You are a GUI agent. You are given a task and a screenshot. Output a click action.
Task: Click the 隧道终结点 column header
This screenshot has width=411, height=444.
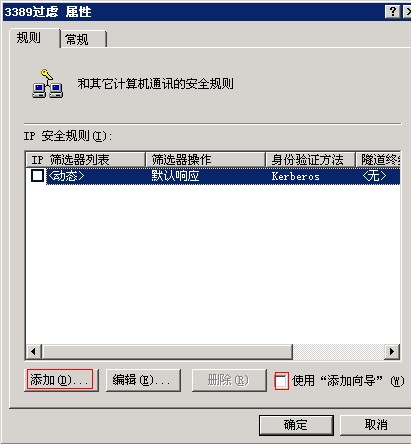point(378,160)
